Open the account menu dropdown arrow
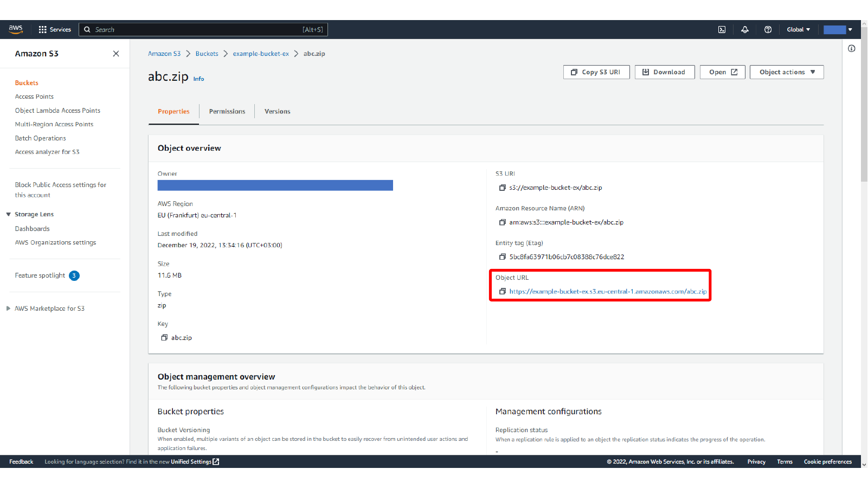The width and height of the screenshot is (868, 488). tap(850, 30)
